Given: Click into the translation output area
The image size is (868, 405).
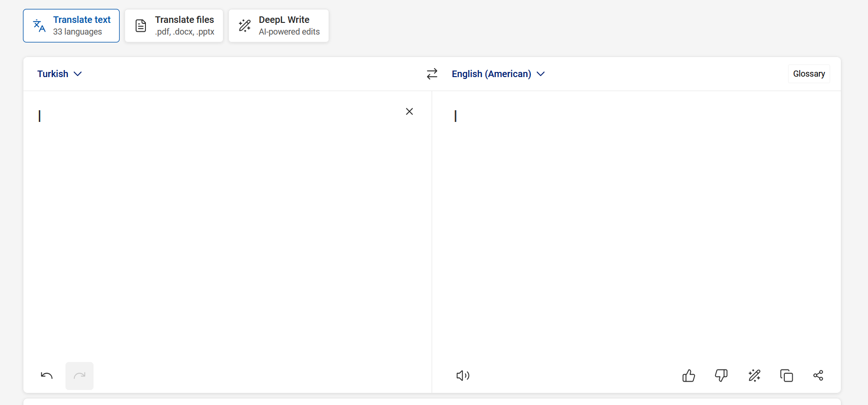Looking at the screenshot, I should (636, 210).
